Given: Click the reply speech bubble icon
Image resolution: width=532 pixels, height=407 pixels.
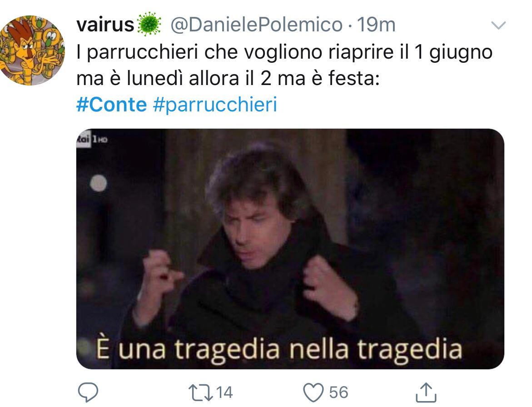Looking at the screenshot, I should point(88,392).
